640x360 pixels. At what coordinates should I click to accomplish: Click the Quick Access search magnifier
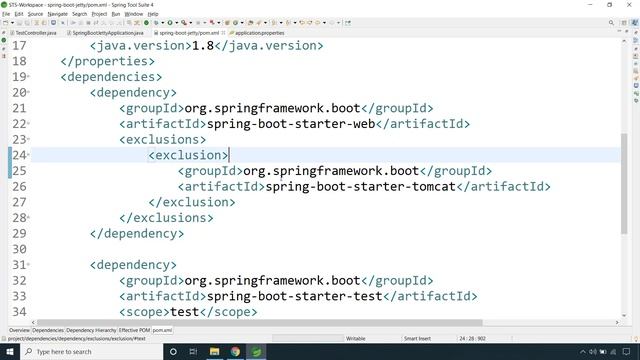tap(611, 23)
